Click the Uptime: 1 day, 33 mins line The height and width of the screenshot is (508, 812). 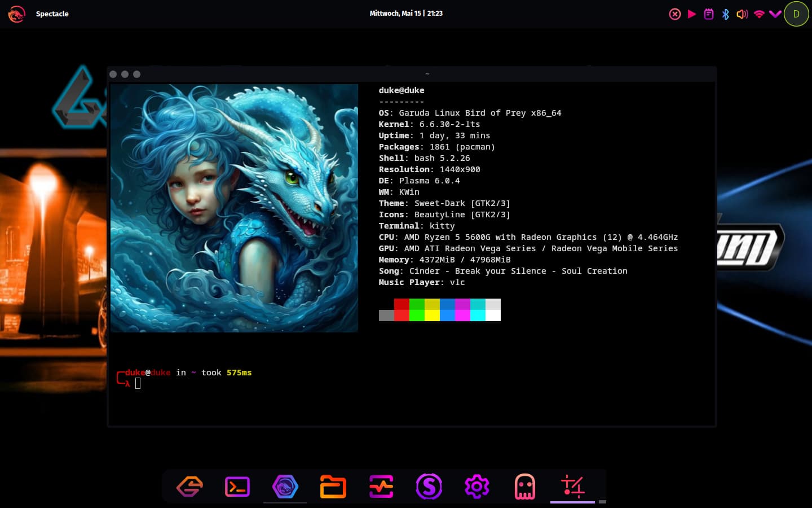[x=435, y=135]
